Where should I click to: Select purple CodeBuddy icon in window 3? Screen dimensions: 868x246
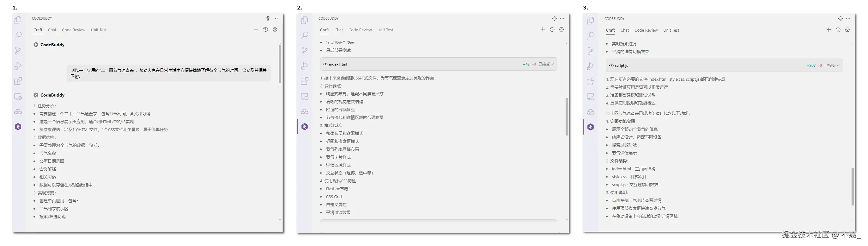(591, 127)
